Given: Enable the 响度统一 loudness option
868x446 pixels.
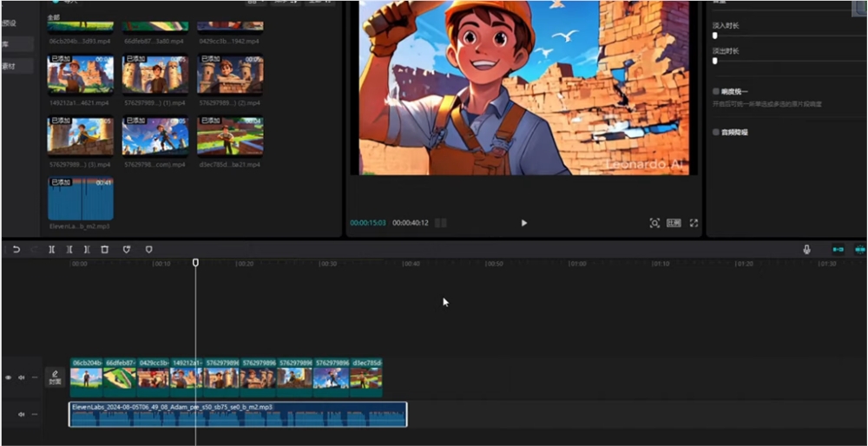Looking at the screenshot, I should point(716,91).
